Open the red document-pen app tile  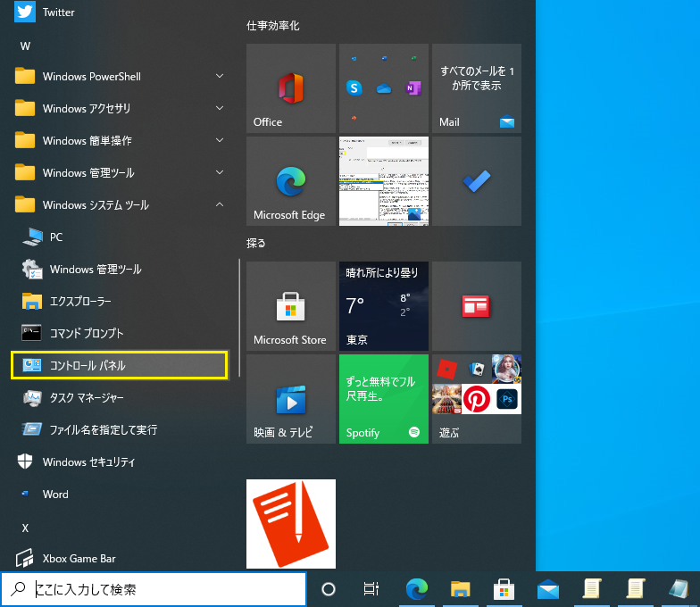[x=291, y=524]
